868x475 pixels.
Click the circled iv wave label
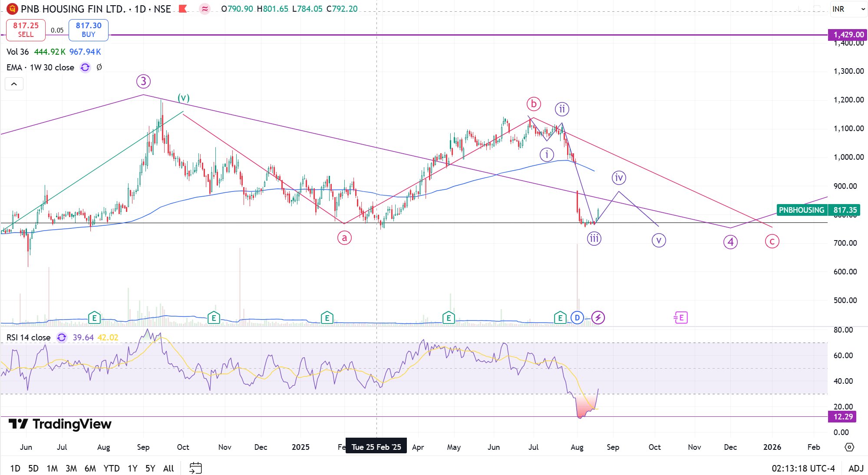coord(619,177)
